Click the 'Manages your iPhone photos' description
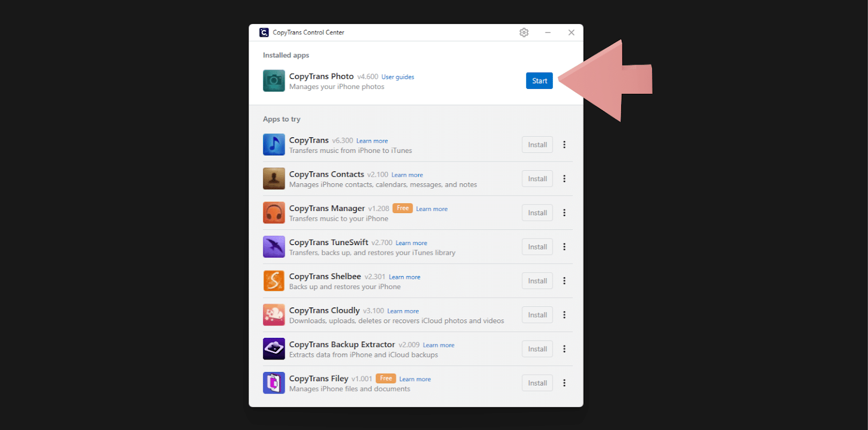This screenshot has height=430, width=868. click(x=336, y=87)
